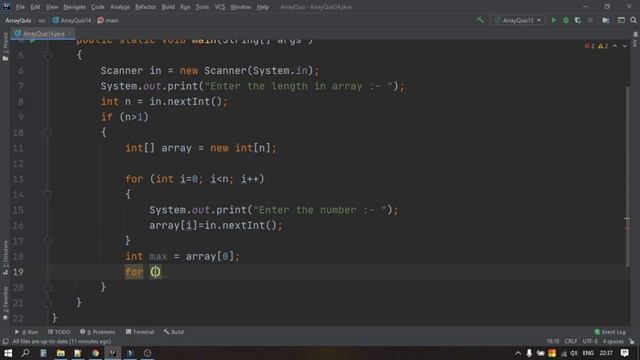The width and height of the screenshot is (640, 360).
Task: Open the Edit menu
Action: point(35,7)
